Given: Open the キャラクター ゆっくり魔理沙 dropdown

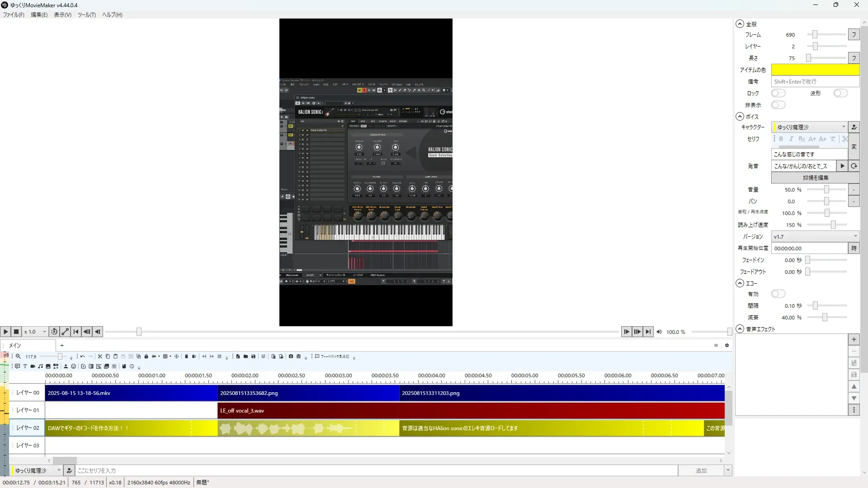Looking at the screenshot, I should 809,127.
